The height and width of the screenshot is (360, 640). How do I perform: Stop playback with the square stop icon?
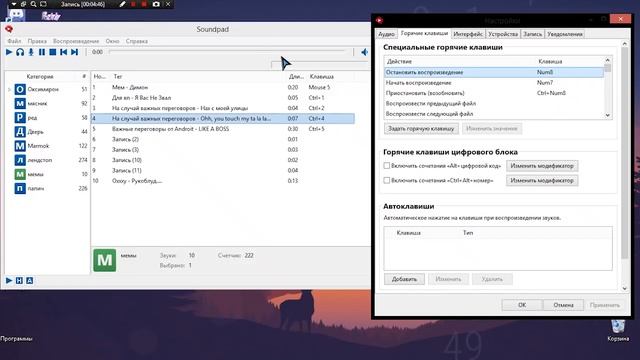[x=53, y=52]
